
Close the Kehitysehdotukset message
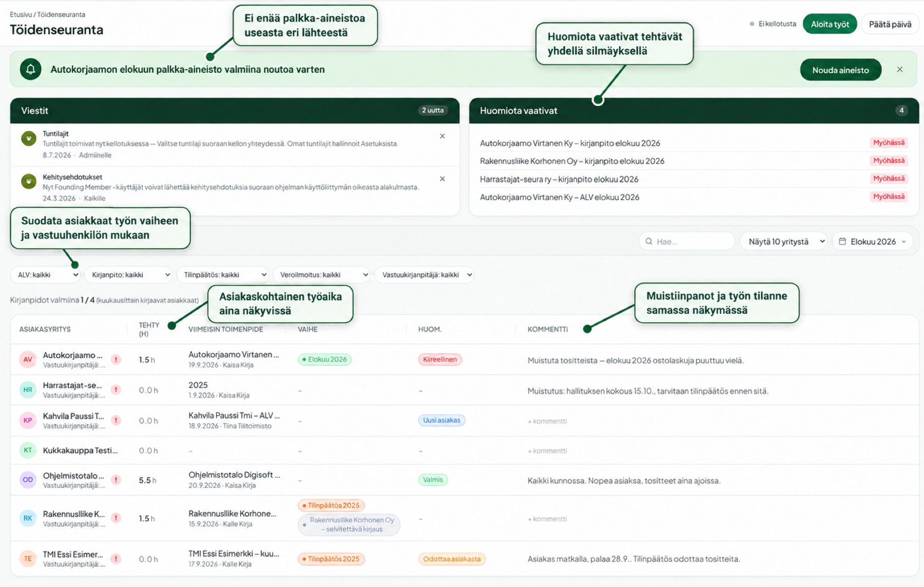[442, 179]
